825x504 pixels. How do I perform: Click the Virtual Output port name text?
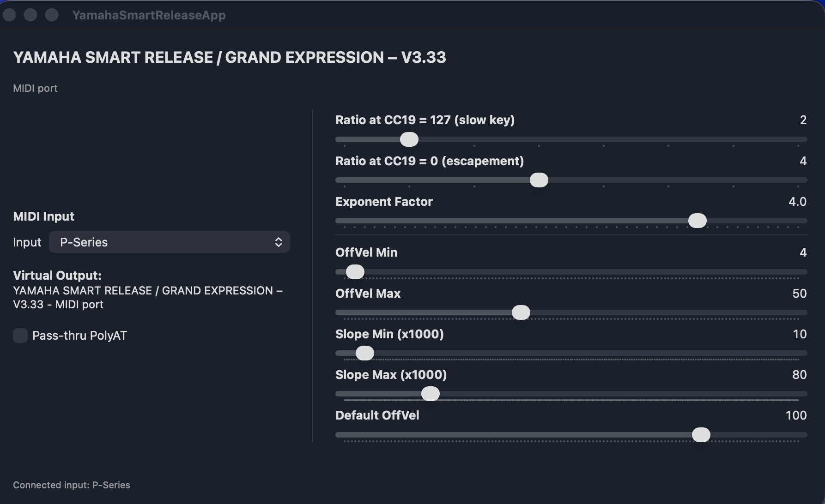148,298
